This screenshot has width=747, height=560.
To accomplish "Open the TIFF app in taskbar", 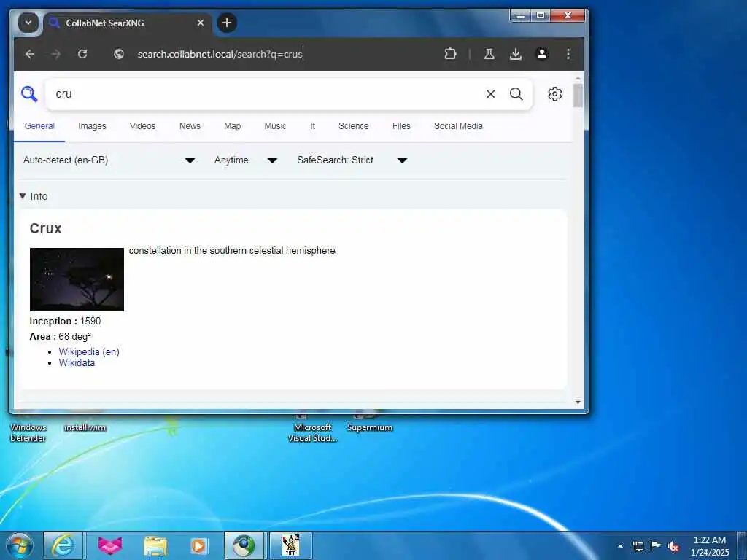I will pos(290,545).
